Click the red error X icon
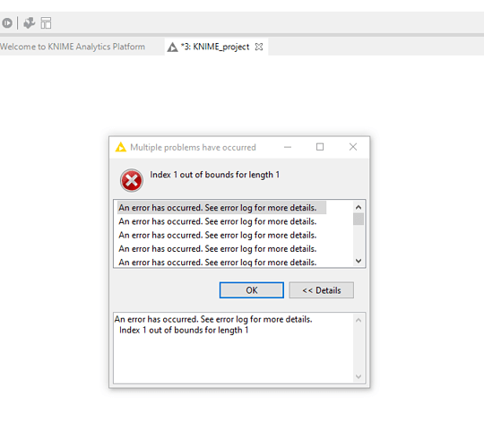484x448 pixels. [x=131, y=180]
